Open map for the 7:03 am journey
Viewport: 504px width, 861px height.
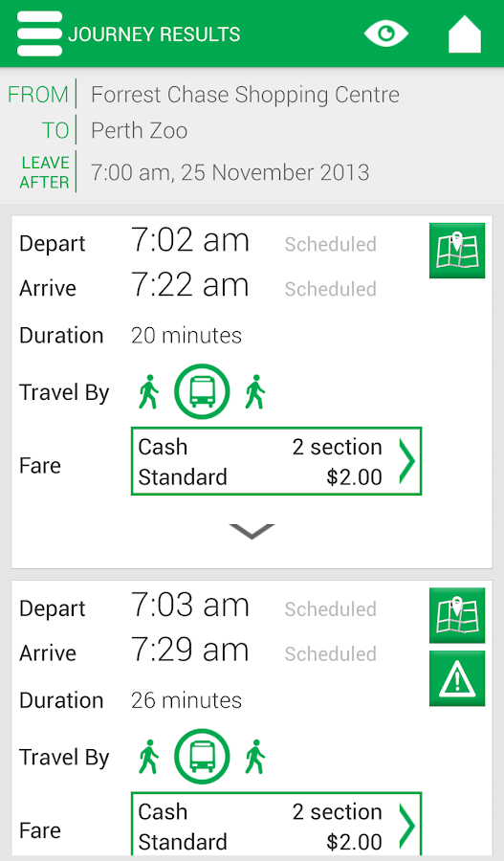tap(457, 615)
